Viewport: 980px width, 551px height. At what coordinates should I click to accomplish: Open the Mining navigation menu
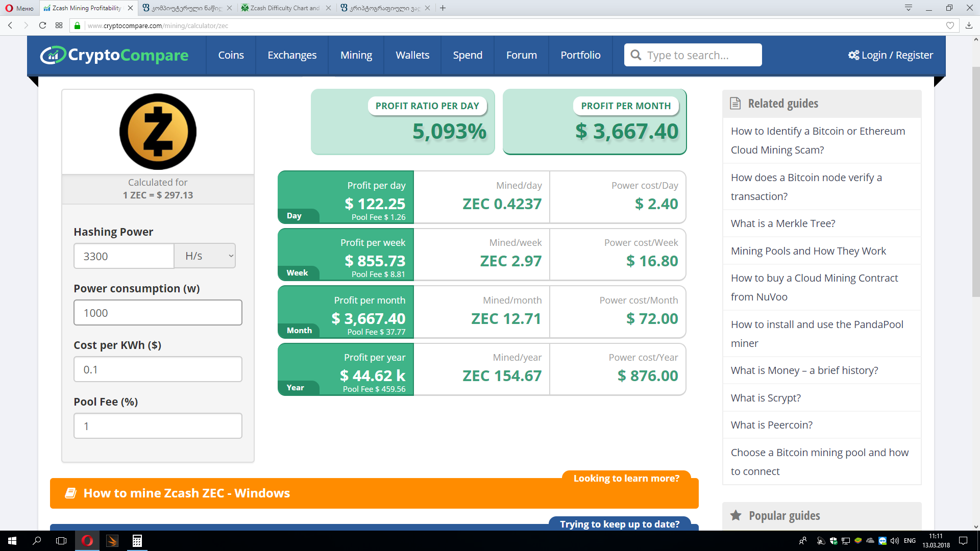(x=356, y=55)
